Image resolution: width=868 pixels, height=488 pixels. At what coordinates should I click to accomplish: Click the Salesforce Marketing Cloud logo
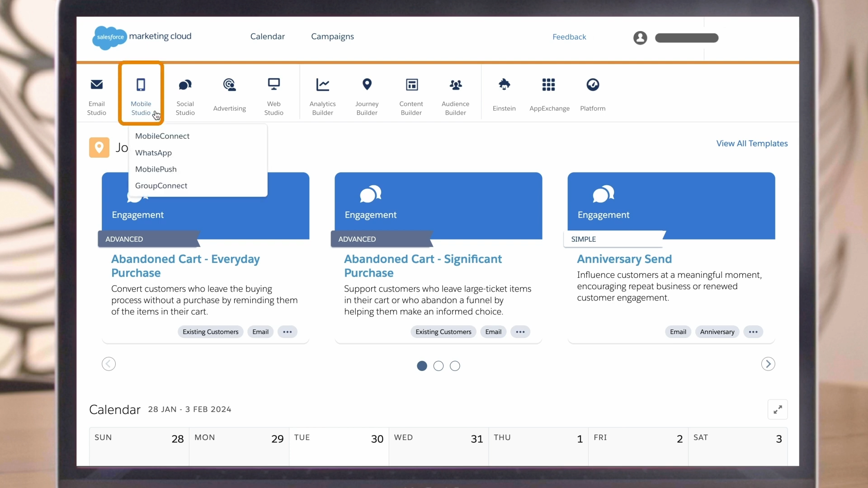click(x=142, y=37)
